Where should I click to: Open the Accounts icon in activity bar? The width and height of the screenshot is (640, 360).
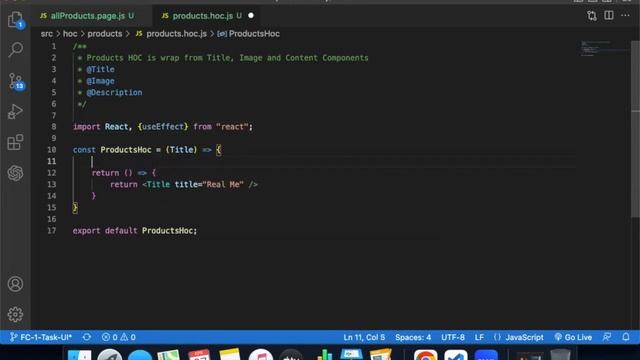point(16,284)
